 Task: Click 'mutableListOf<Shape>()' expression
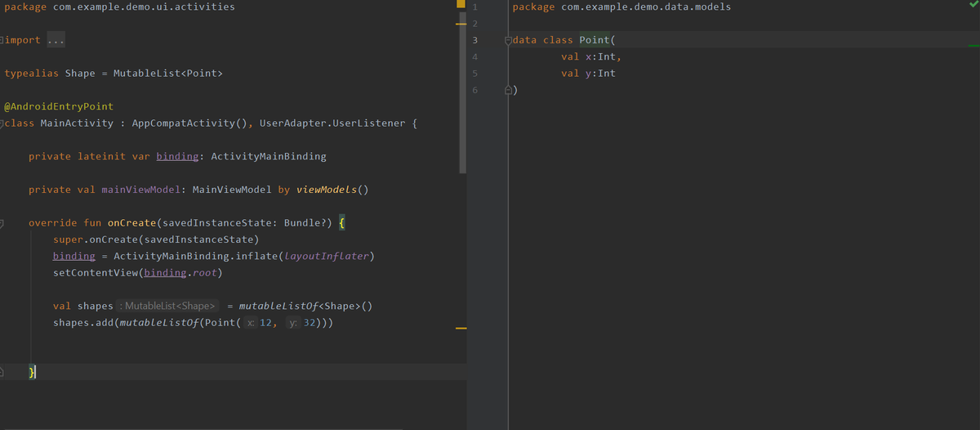click(306, 307)
